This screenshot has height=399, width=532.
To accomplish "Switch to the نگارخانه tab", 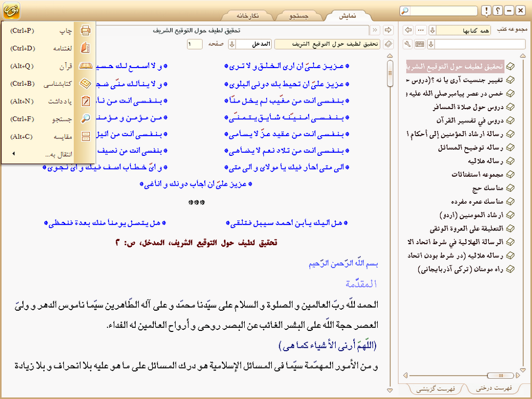I will tap(247, 15).
